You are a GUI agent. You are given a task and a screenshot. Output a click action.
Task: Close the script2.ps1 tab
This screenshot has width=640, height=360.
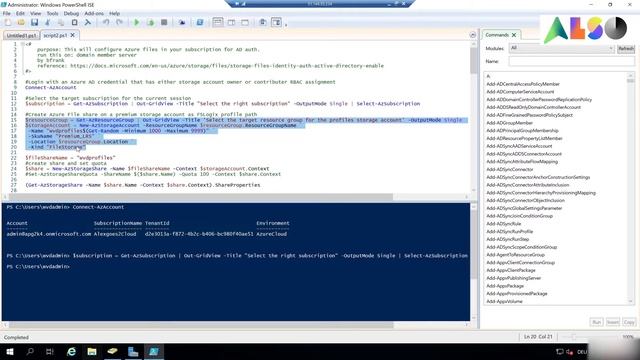[x=73, y=35]
